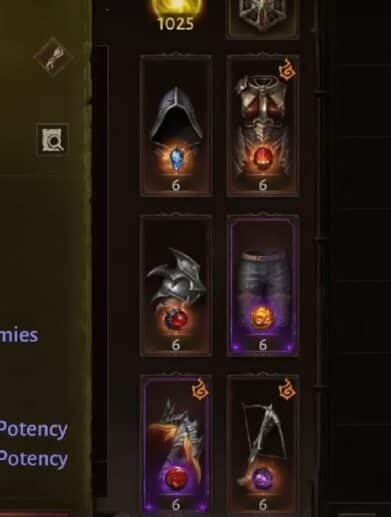Select the dark pants equipment slot
391x517 pixels.
pyautogui.click(x=263, y=285)
